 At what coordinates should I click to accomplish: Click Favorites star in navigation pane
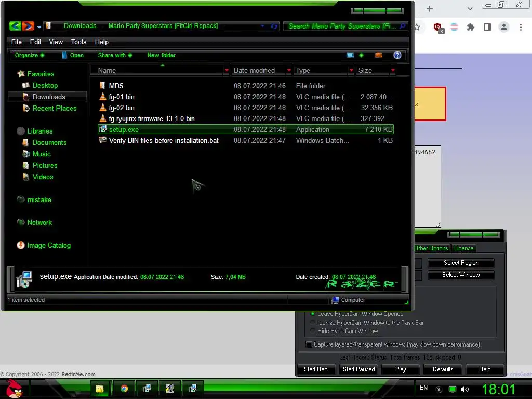(21, 74)
